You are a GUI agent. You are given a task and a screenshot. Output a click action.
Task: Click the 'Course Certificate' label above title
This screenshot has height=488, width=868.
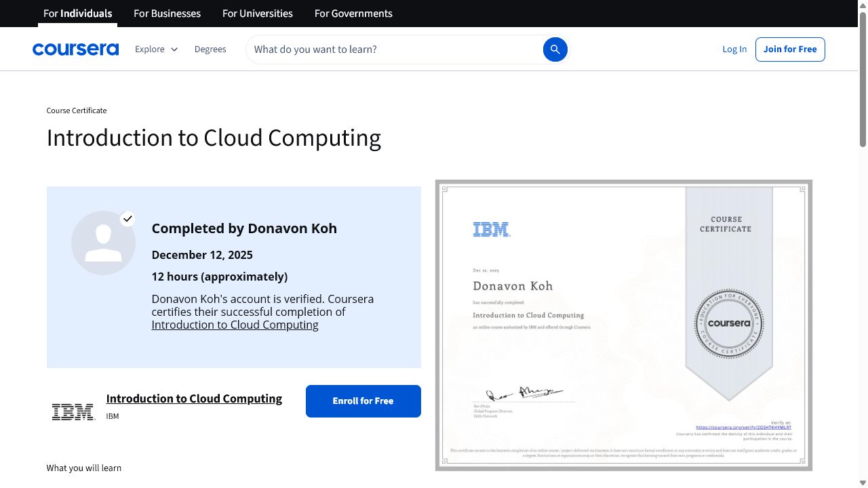(x=77, y=110)
